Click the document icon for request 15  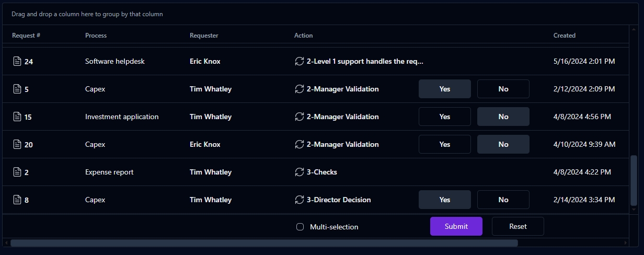tap(17, 117)
